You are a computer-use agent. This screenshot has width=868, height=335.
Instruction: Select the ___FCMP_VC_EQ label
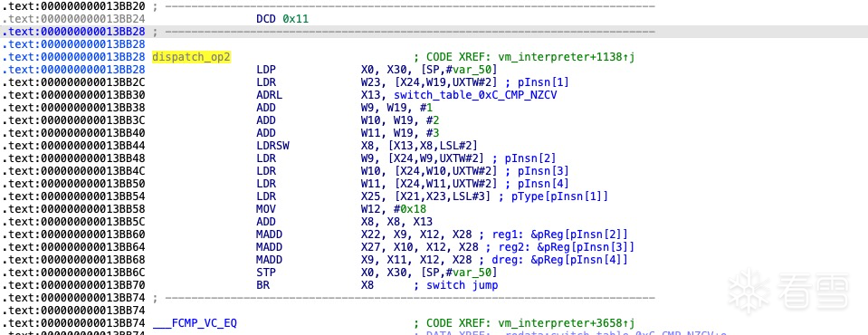(x=195, y=323)
